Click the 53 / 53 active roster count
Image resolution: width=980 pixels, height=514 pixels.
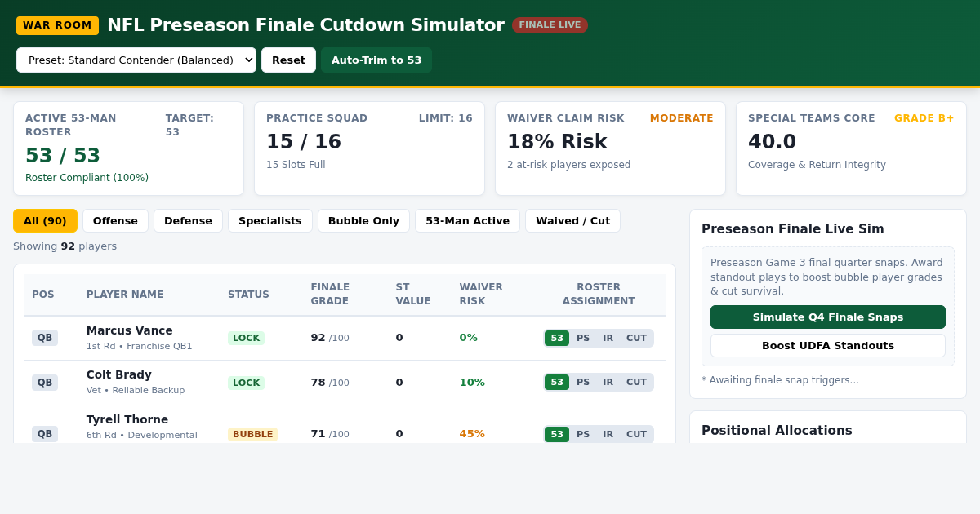(63, 156)
